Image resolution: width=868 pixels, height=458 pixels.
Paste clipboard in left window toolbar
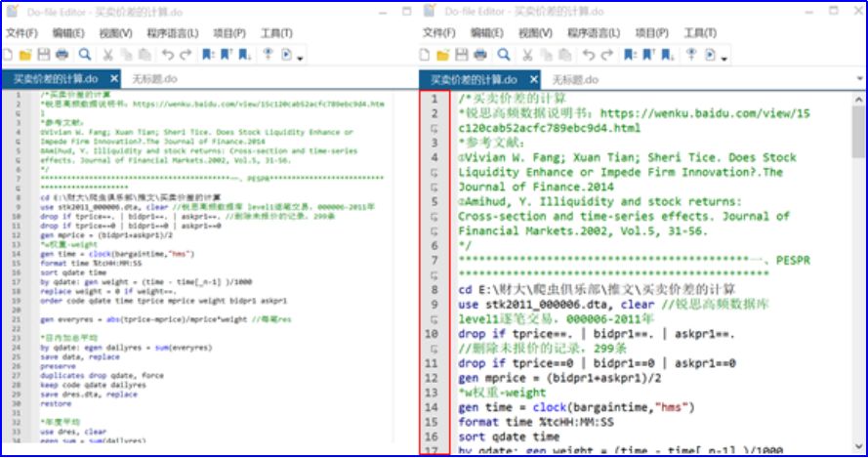[x=145, y=55]
